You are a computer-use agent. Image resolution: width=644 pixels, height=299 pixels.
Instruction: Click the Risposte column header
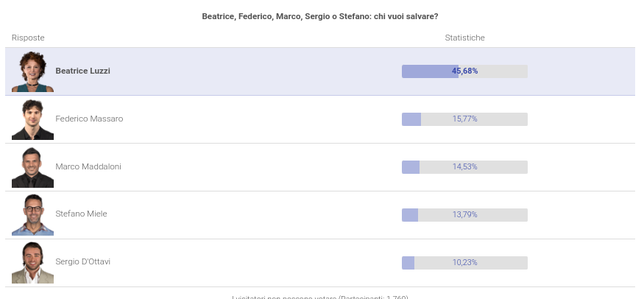coord(28,38)
